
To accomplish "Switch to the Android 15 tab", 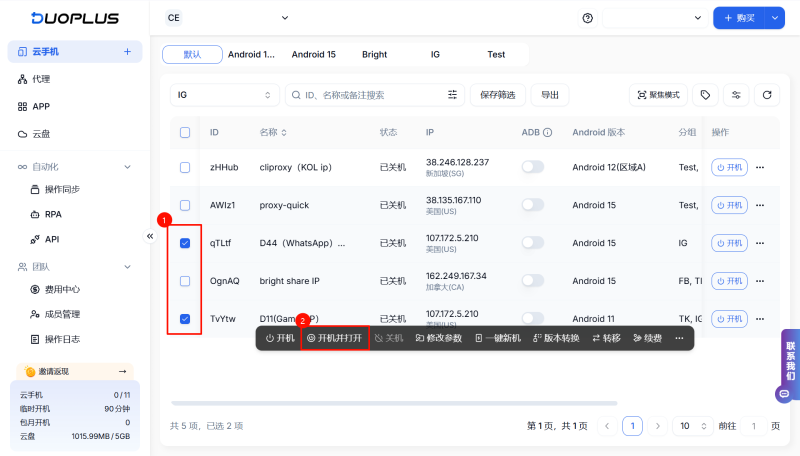I will [x=313, y=55].
